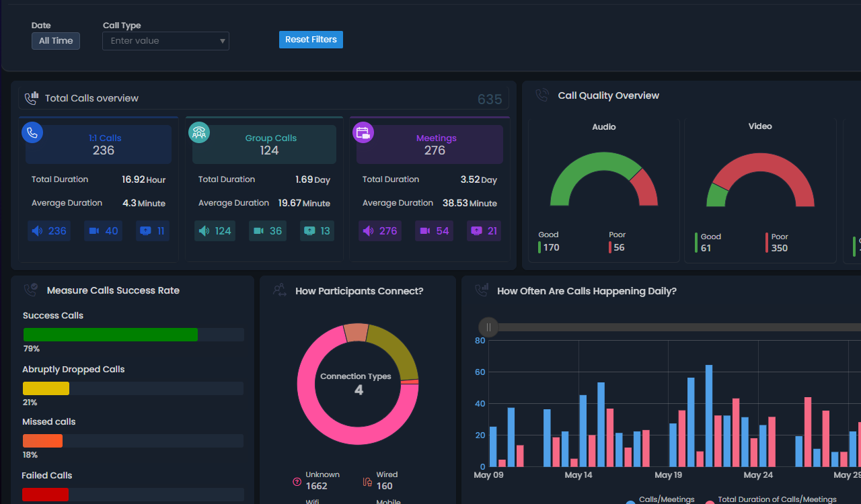The height and width of the screenshot is (504, 861).
Task: Click the Call Type dropdown arrow
Action: pos(223,42)
